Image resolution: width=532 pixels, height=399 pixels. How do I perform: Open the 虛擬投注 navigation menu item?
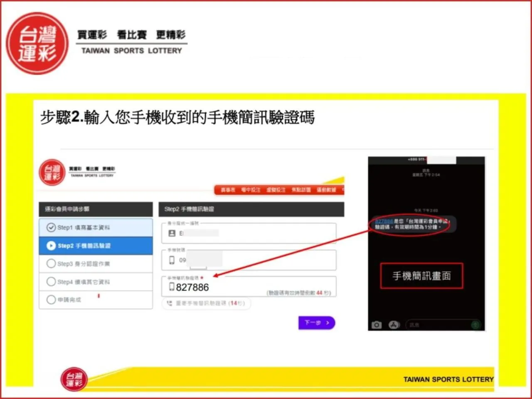point(276,190)
